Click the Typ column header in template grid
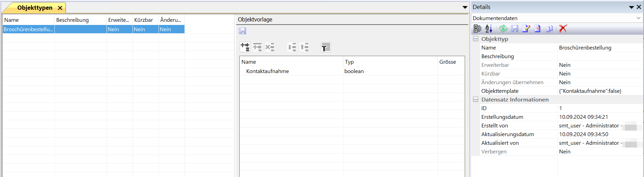644x177 pixels. pos(390,62)
